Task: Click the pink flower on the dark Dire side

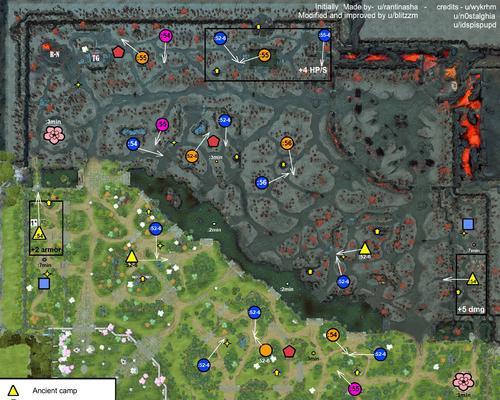Action: (54, 135)
